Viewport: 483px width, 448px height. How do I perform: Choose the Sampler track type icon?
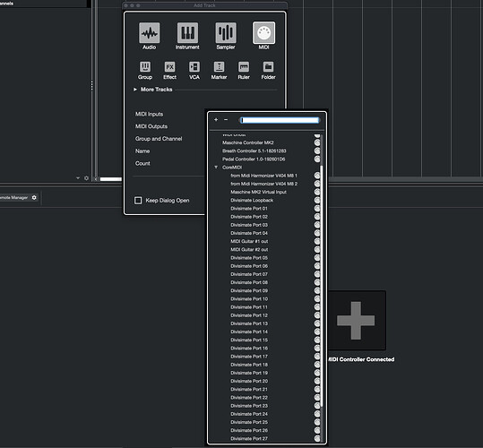(x=226, y=32)
